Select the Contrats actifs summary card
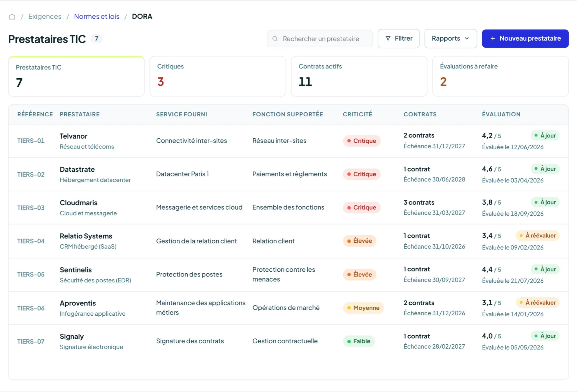 [x=359, y=76]
